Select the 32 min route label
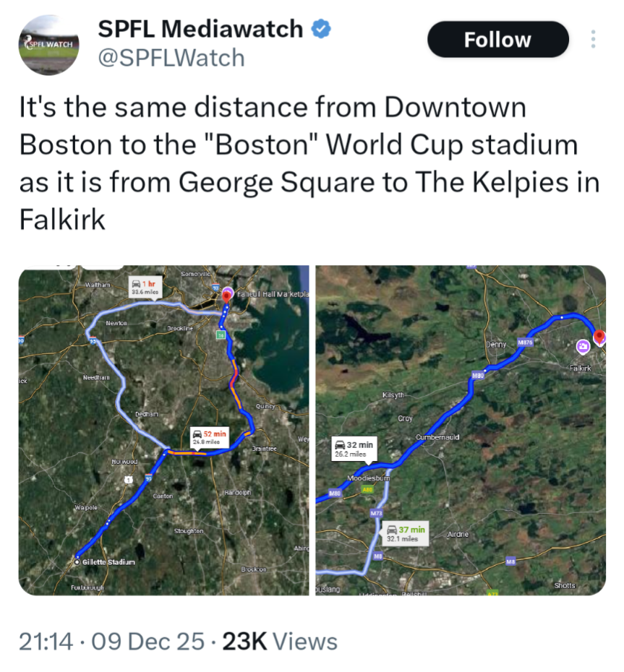This screenshot has width=624, height=672. click(354, 449)
